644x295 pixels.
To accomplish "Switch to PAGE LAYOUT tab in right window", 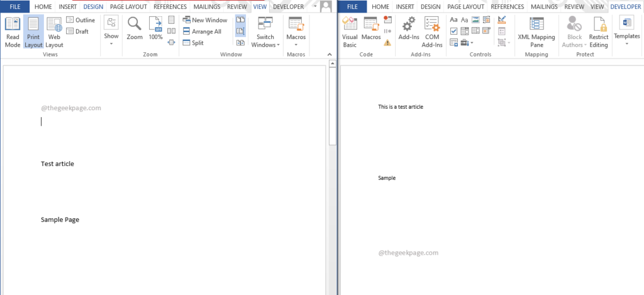I will pyautogui.click(x=466, y=6).
